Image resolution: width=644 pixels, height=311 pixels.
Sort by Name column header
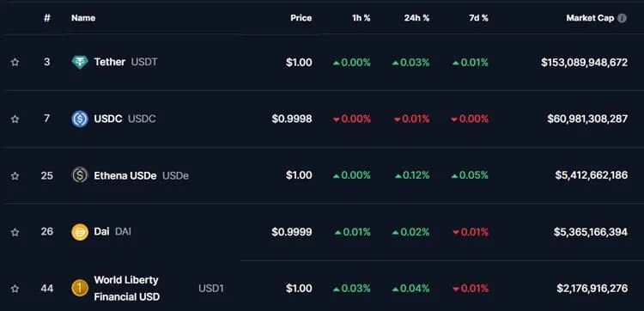click(83, 18)
